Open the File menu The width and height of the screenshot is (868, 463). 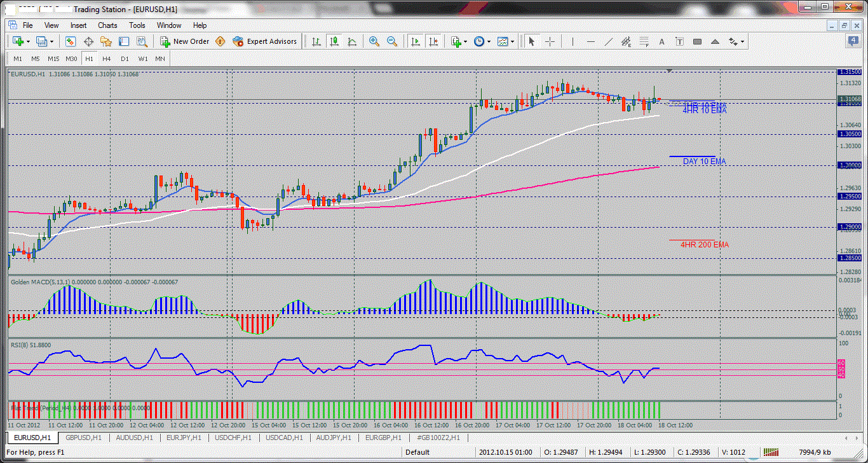pyautogui.click(x=27, y=25)
